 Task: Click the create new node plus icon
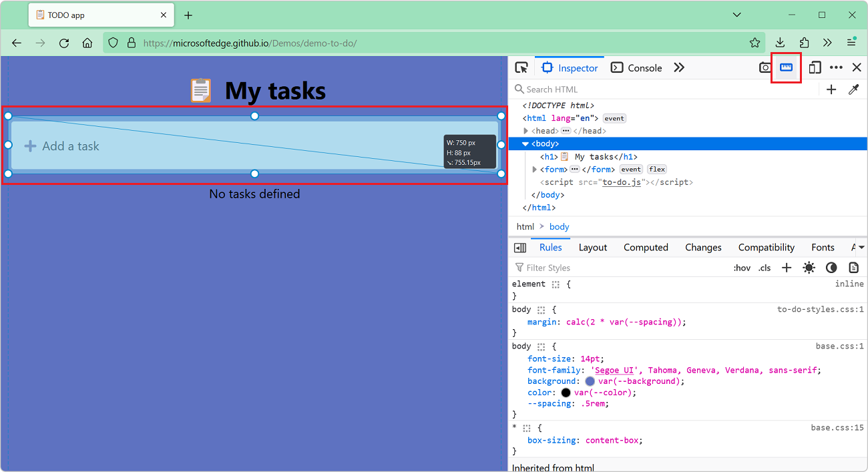point(831,89)
